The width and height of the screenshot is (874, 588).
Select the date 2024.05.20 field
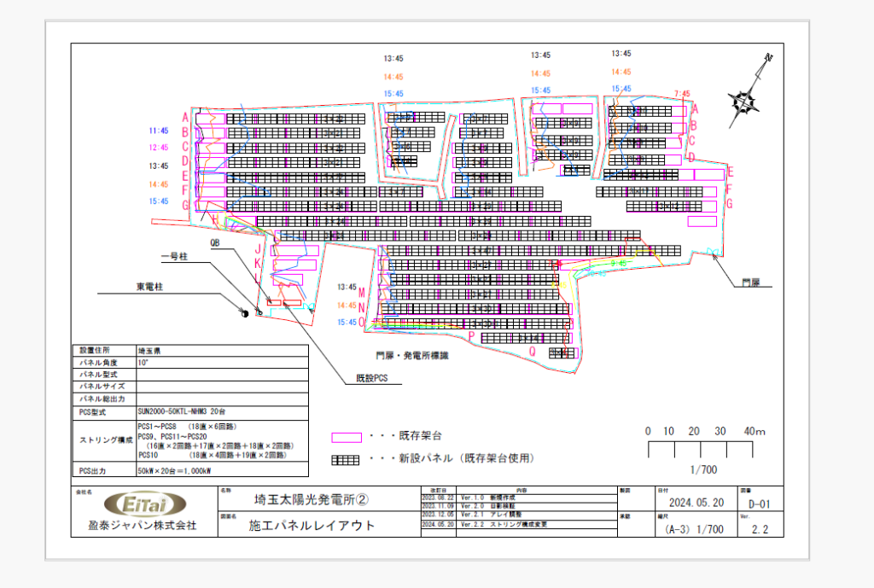pos(696,503)
